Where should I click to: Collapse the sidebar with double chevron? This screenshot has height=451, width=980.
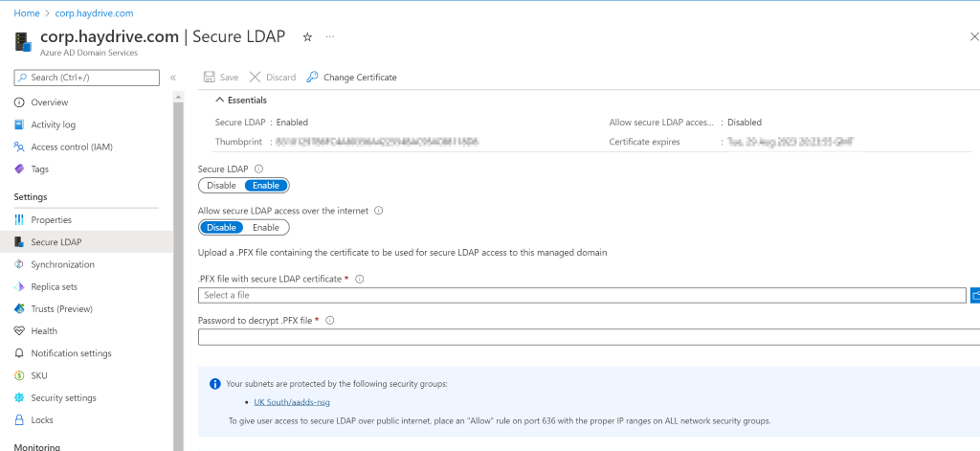173,78
